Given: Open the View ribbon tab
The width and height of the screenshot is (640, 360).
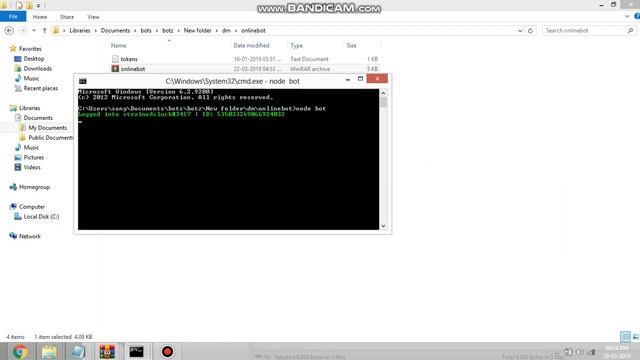Looking at the screenshot, I should 93,17.
